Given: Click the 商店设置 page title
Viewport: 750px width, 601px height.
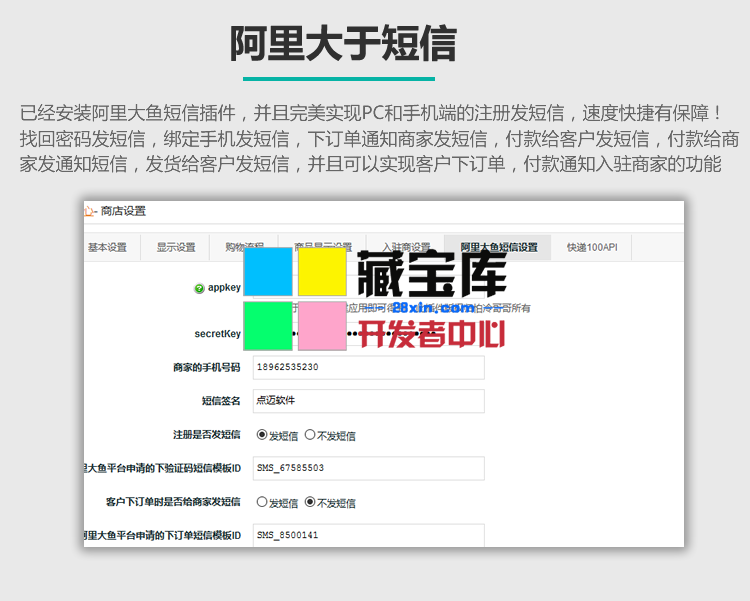Looking at the screenshot, I should tap(123, 211).
